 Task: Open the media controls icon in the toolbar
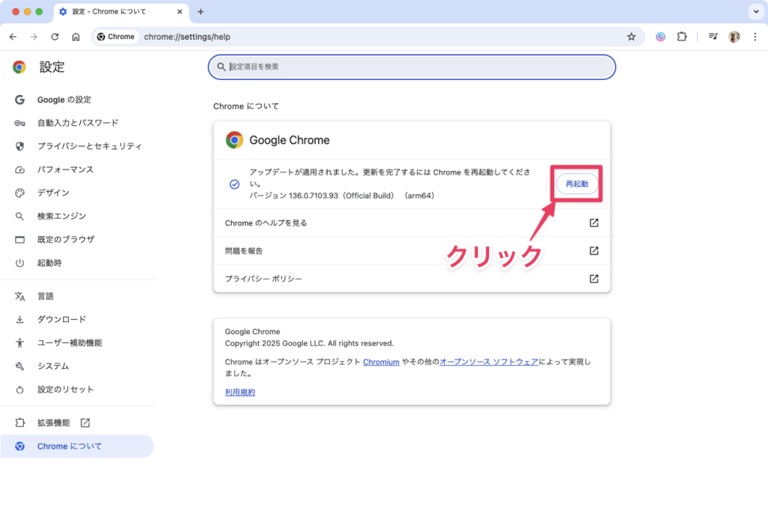(713, 37)
